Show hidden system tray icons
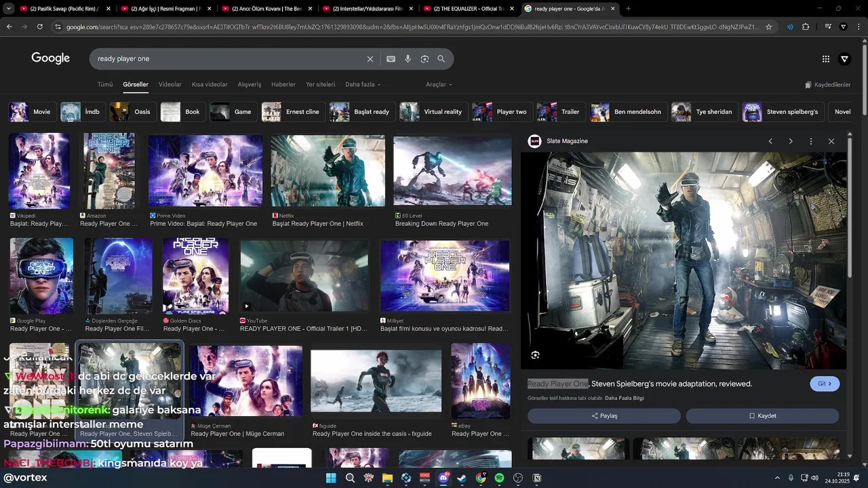Screen dimensions: 868x488 [x=777, y=478]
